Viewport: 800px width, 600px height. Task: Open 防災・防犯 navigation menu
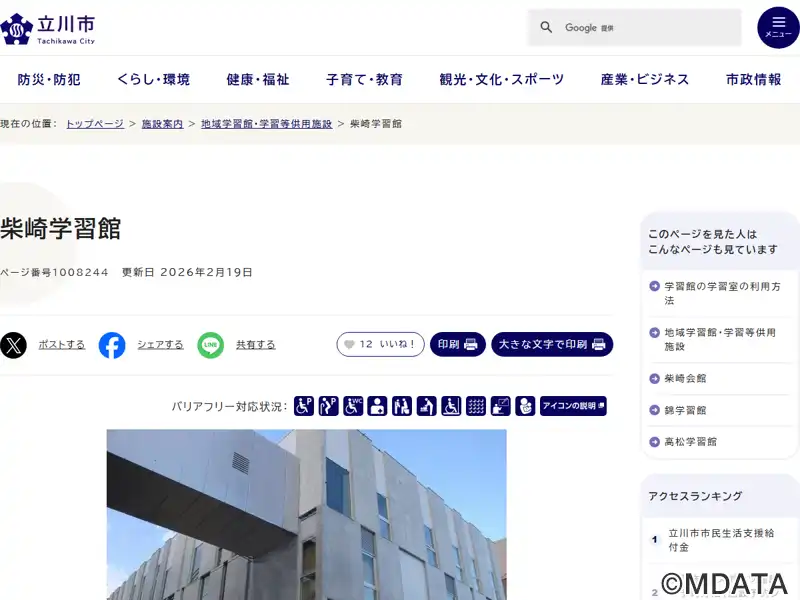[x=49, y=80]
